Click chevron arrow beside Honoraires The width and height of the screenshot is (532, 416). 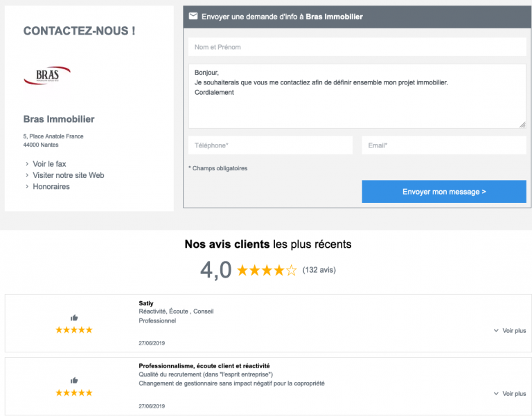(x=27, y=187)
